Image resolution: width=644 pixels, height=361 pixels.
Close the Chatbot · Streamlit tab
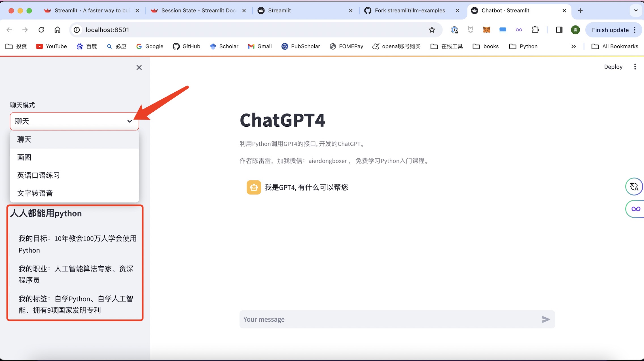tap(564, 10)
